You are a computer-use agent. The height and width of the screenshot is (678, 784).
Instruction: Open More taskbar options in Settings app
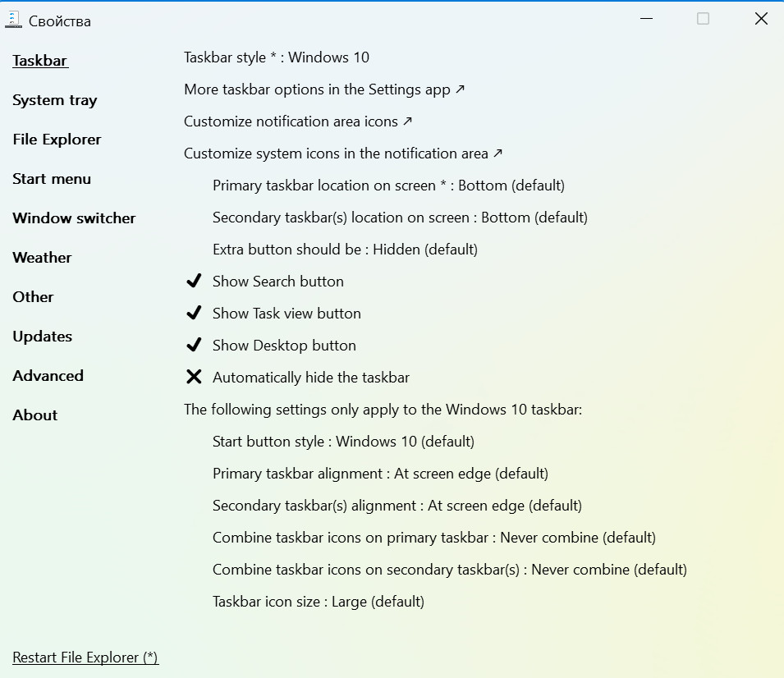(x=324, y=89)
